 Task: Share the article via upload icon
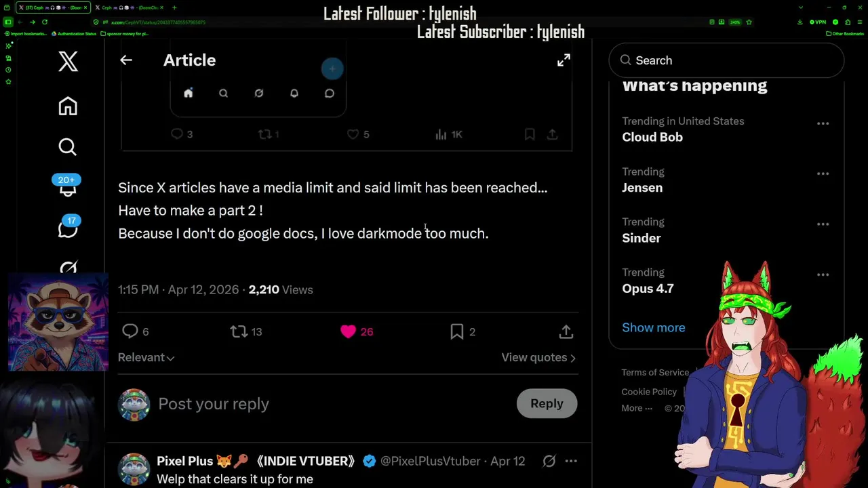[566, 331]
